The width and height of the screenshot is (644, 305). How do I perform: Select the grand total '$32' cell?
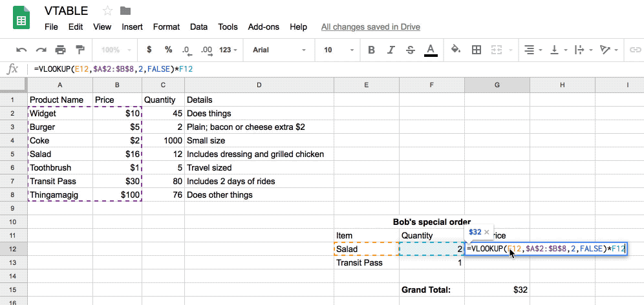click(x=497, y=289)
